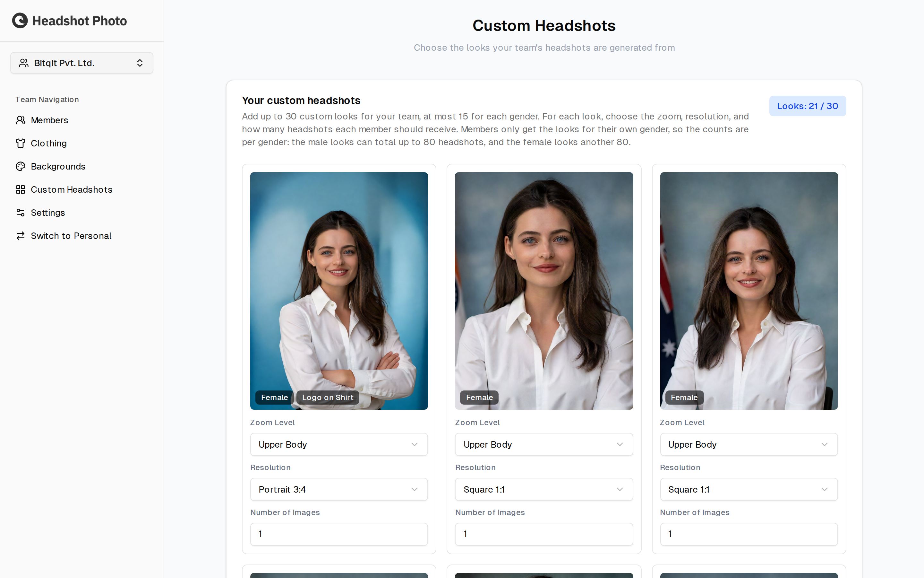Click the up-down chevron icon in team selector
924x578 pixels.
pos(140,63)
